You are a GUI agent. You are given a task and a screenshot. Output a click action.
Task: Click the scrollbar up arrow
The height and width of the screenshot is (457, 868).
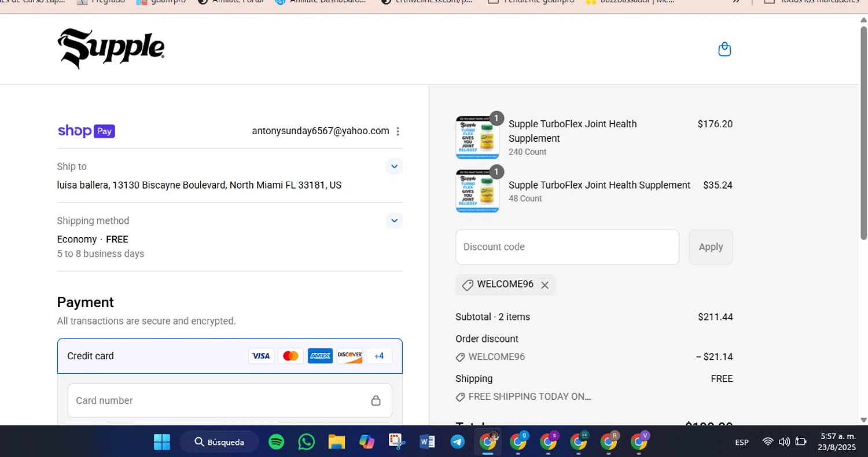coord(863,20)
